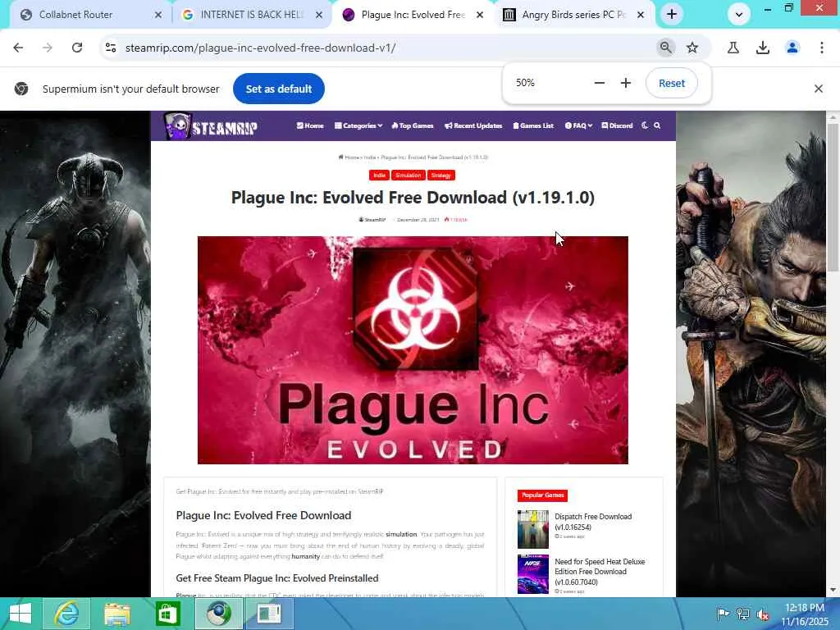
Task: Open Recent Updates in the nav bar
Action: coord(473,126)
